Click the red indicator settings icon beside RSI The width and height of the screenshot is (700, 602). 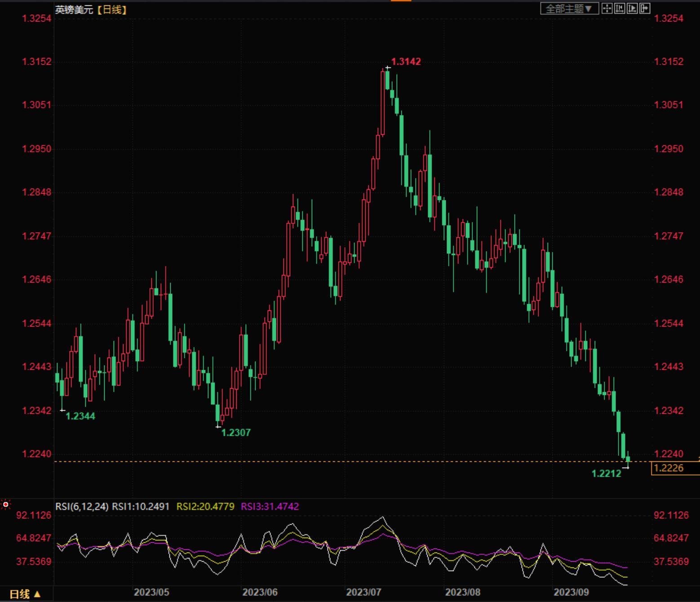click(5, 505)
